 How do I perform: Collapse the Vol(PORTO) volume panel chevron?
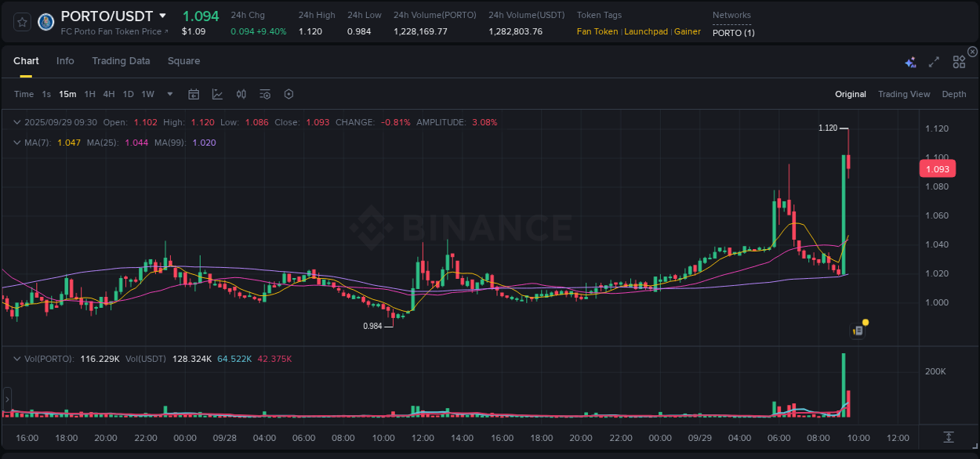pos(16,357)
